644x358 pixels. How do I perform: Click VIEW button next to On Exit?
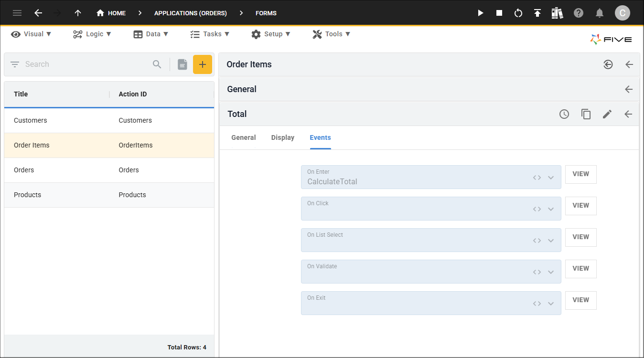(x=580, y=300)
